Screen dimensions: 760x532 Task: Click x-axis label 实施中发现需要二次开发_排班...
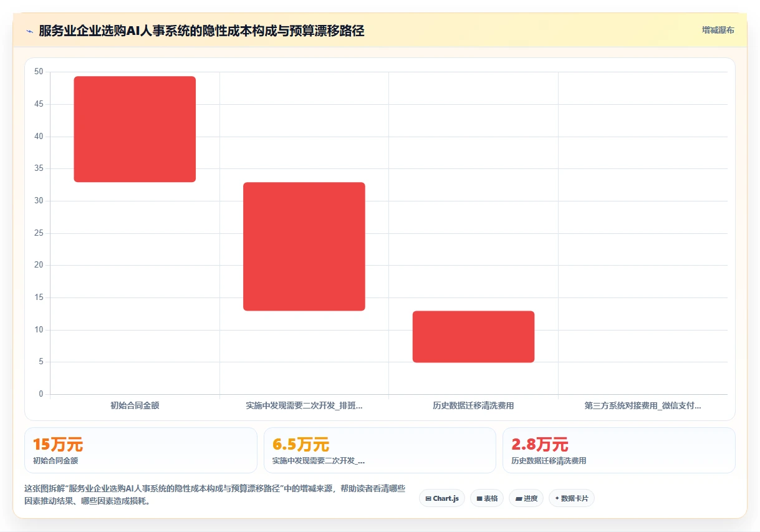tap(304, 405)
